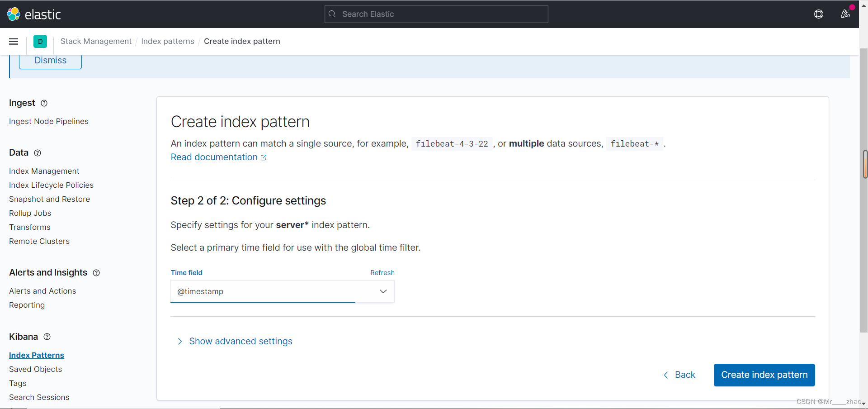
Task: Open Transforms page
Action: (30, 227)
